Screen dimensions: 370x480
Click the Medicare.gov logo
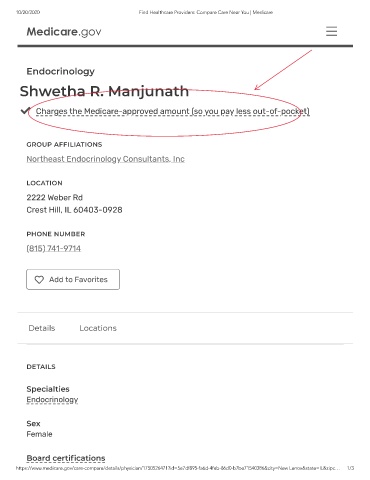[64, 32]
